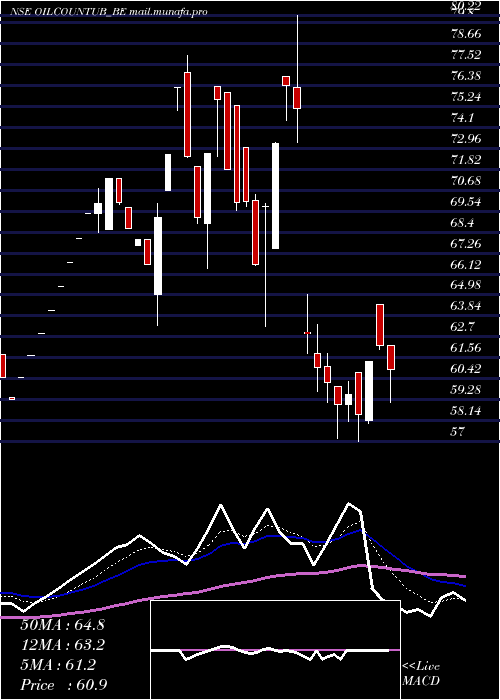Click the 67.26 price axis label
Screen dimensions: 500x700
(x=466, y=244)
